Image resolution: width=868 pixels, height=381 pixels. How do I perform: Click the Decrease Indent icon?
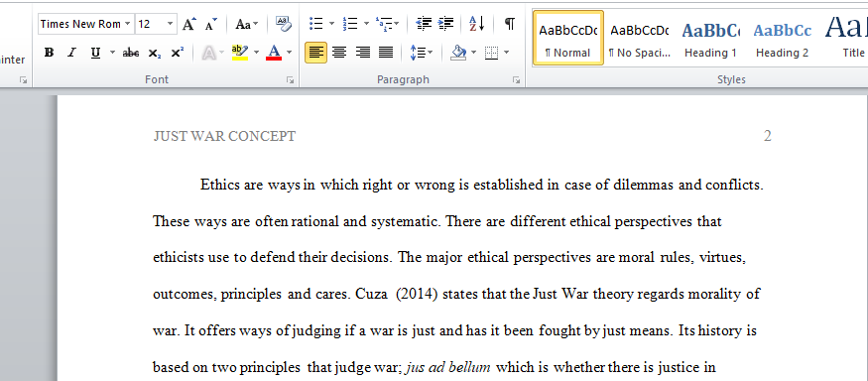click(x=424, y=23)
